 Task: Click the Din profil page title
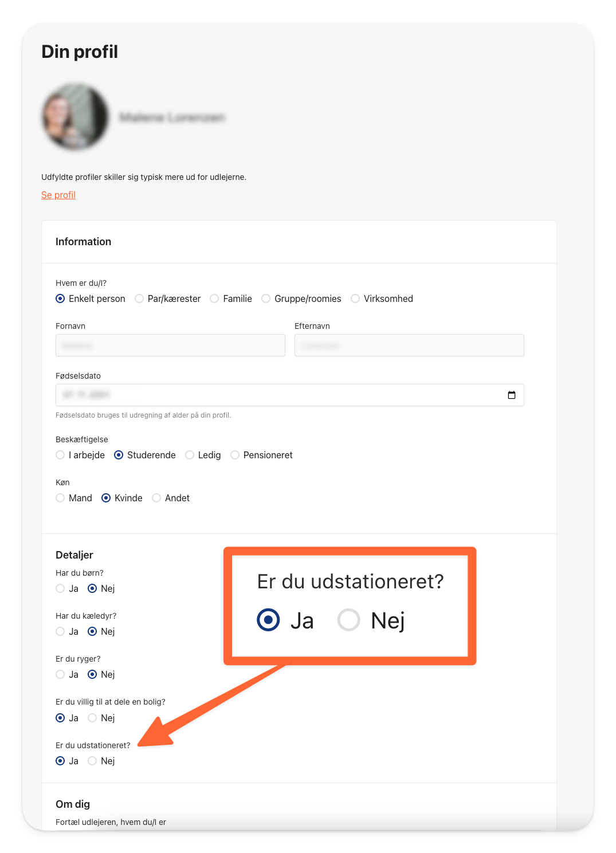tap(80, 52)
